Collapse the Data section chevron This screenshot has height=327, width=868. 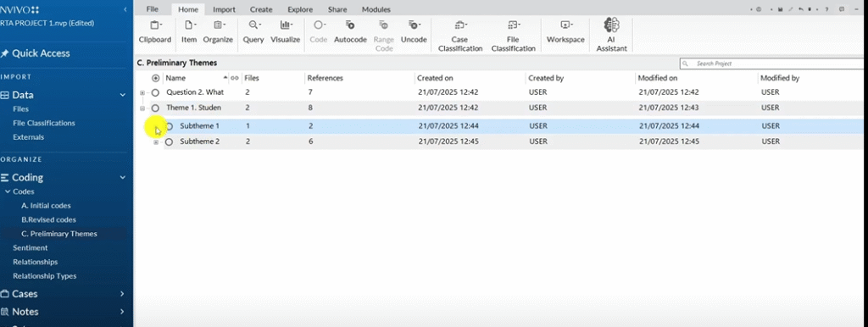pos(122,95)
